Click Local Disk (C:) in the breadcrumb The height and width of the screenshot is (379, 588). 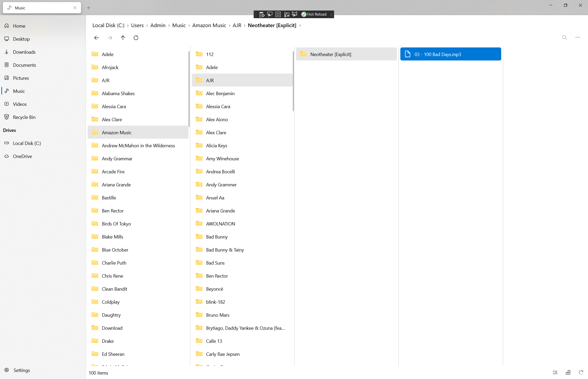(x=108, y=25)
